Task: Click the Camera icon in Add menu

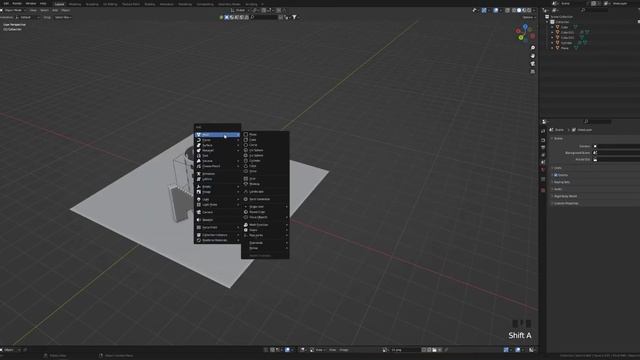Action: pos(199,212)
